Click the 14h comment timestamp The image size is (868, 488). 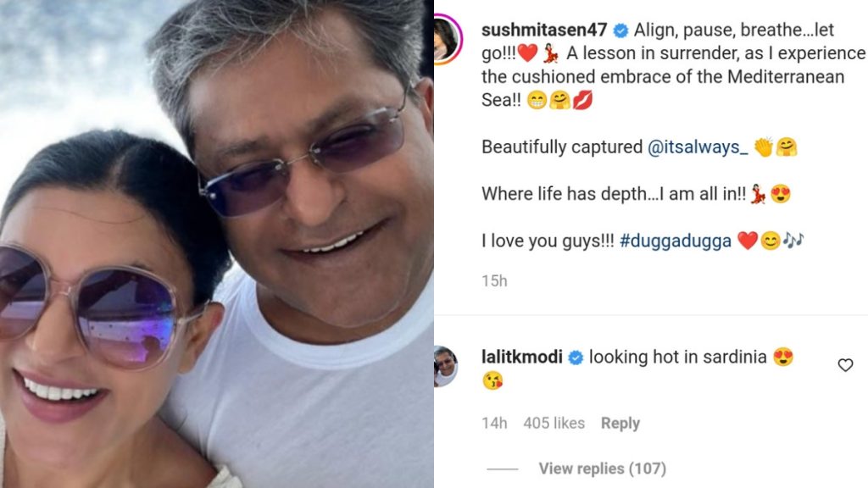click(494, 424)
